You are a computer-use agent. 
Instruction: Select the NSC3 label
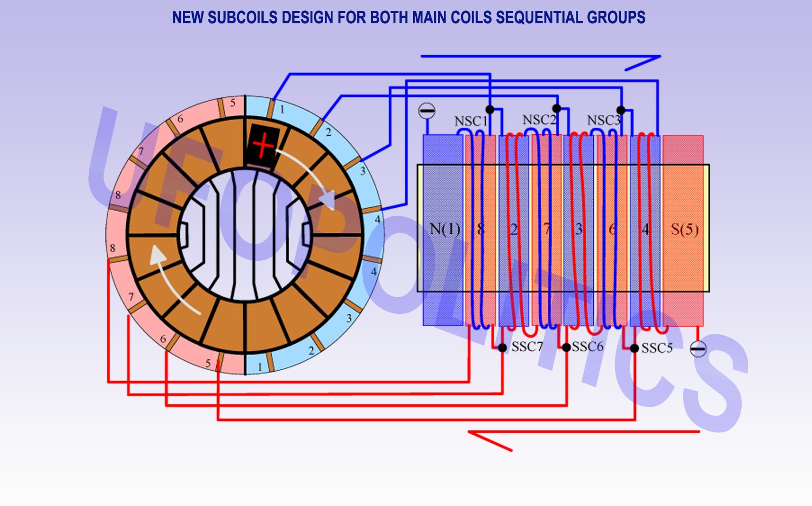click(x=604, y=120)
